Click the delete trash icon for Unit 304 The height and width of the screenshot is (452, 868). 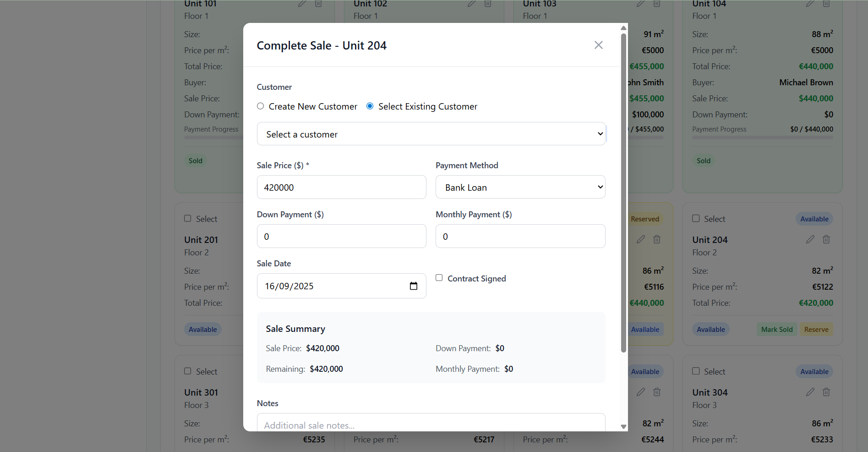826,392
